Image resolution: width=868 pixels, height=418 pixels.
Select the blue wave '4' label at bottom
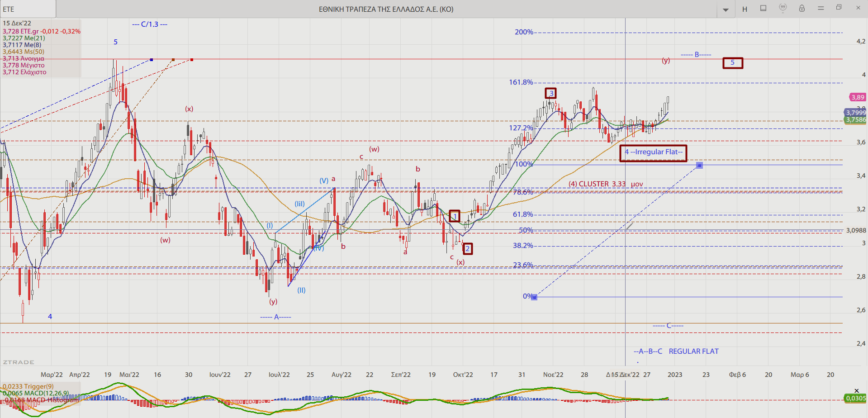pyautogui.click(x=50, y=317)
